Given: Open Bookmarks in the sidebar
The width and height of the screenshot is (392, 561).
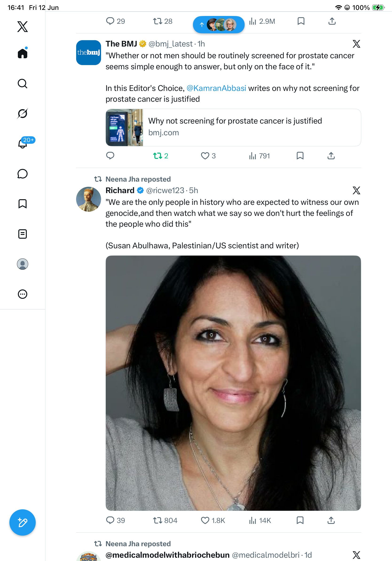Looking at the screenshot, I should [23, 204].
